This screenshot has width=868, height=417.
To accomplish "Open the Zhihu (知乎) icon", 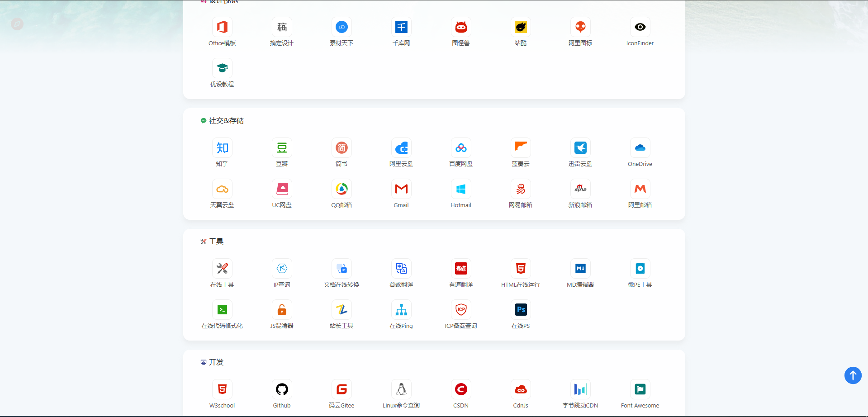I will click(222, 148).
